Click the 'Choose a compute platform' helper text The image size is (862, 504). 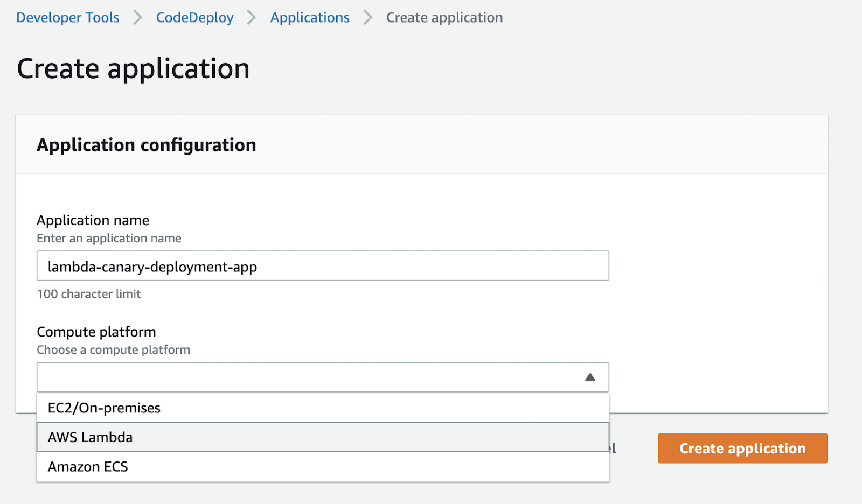114,350
